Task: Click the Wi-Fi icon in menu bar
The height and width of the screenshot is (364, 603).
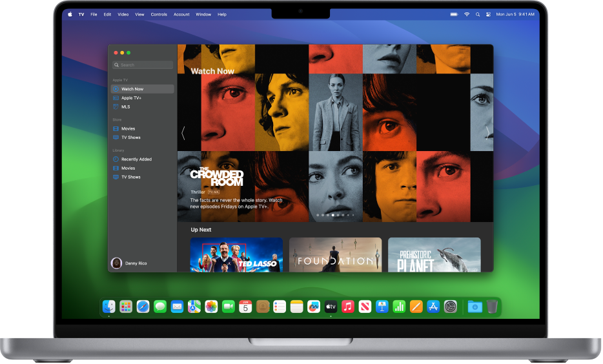Action: [467, 14]
